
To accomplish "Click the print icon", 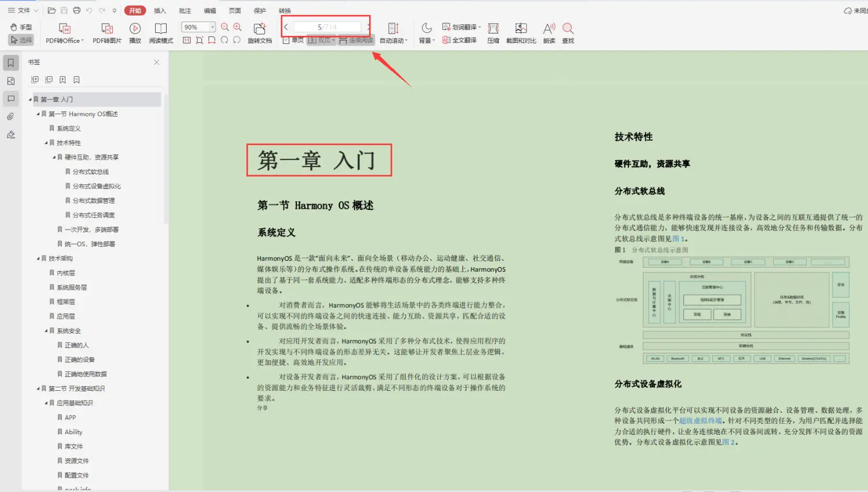I will click(x=76, y=10).
